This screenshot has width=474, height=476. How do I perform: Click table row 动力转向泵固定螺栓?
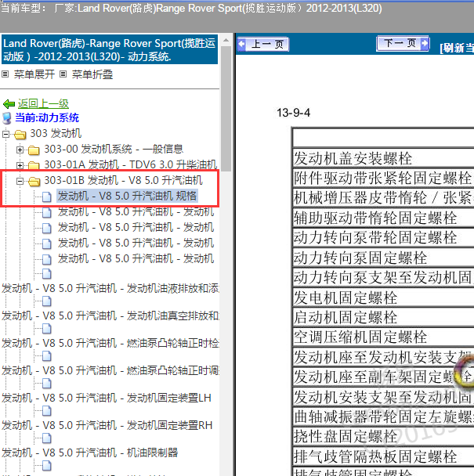tap(383, 258)
